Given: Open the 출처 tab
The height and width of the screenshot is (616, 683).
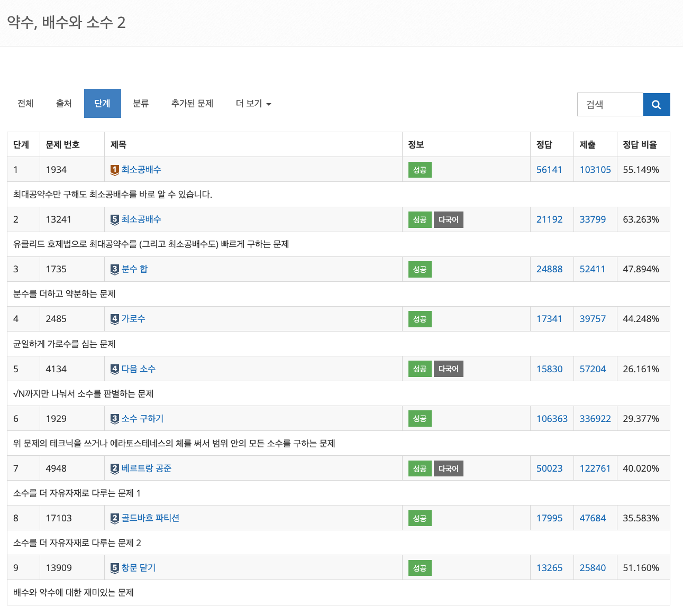Looking at the screenshot, I should pyautogui.click(x=63, y=103).
